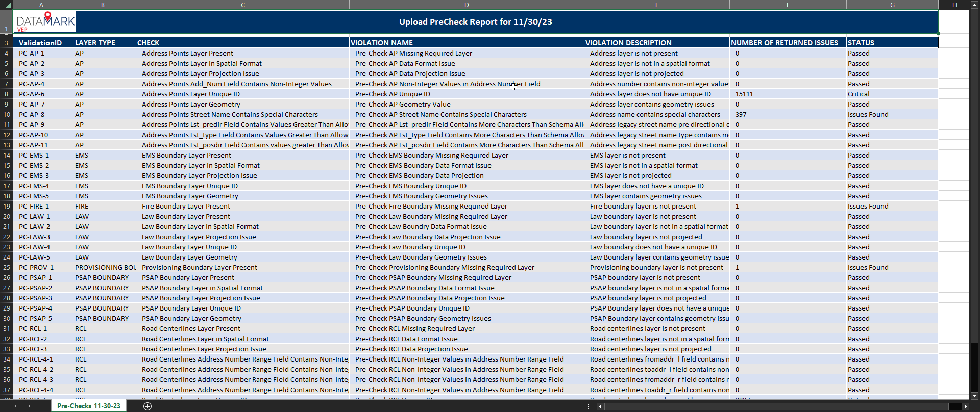Select column A header
The height and width of the screenshot is (412, 980).
coord(41,5)
